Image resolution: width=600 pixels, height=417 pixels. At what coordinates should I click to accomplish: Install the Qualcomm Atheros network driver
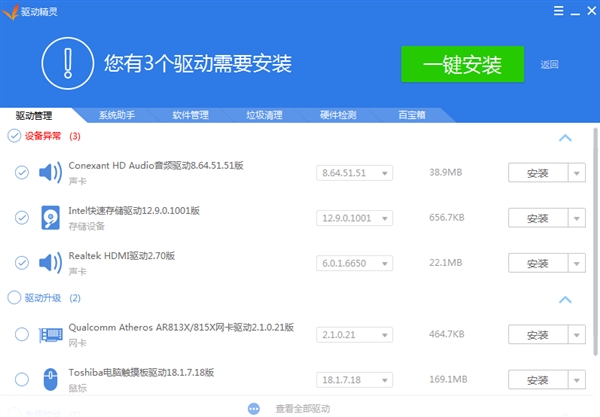pos(538,335)
